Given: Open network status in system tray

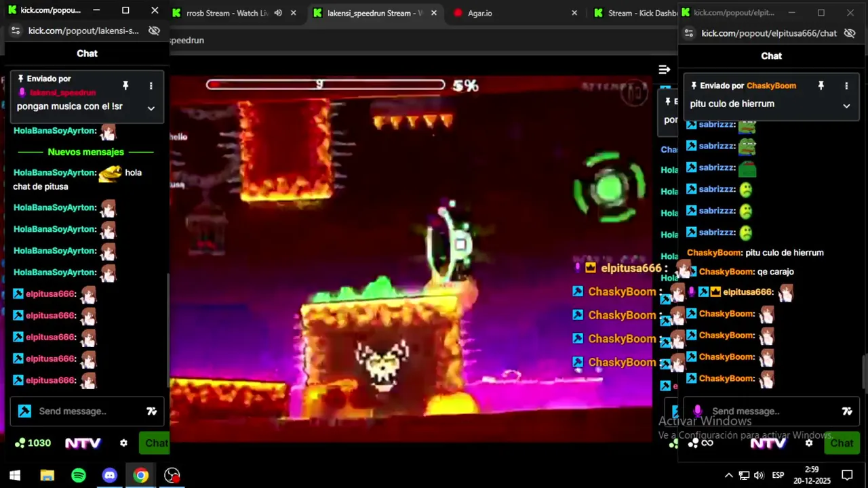Looking at the screenshot, I should 744,475.
